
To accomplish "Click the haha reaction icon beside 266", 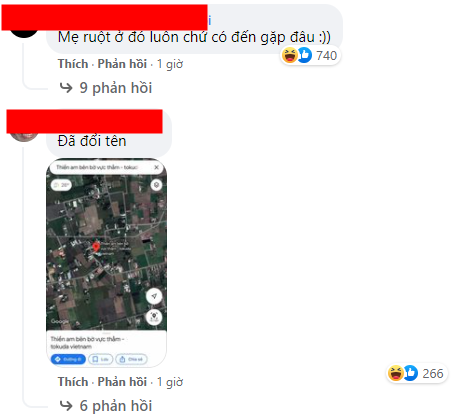I will click(395, 373).
